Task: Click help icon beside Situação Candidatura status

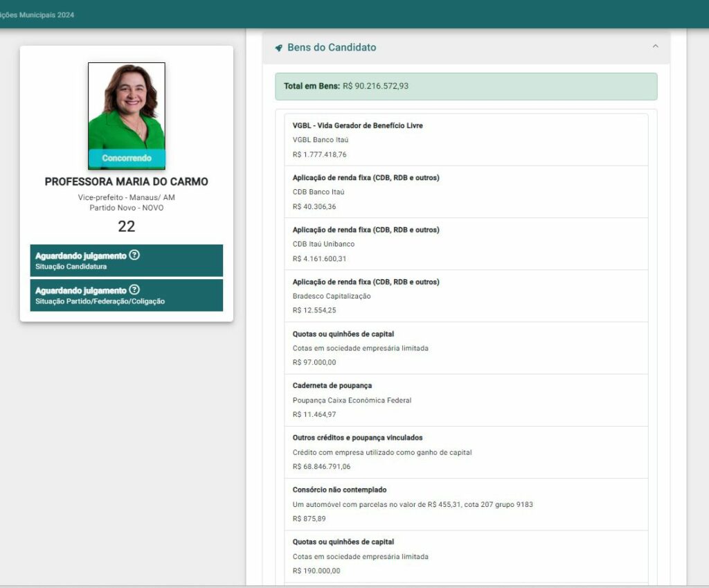Action: tap(134, 255)
